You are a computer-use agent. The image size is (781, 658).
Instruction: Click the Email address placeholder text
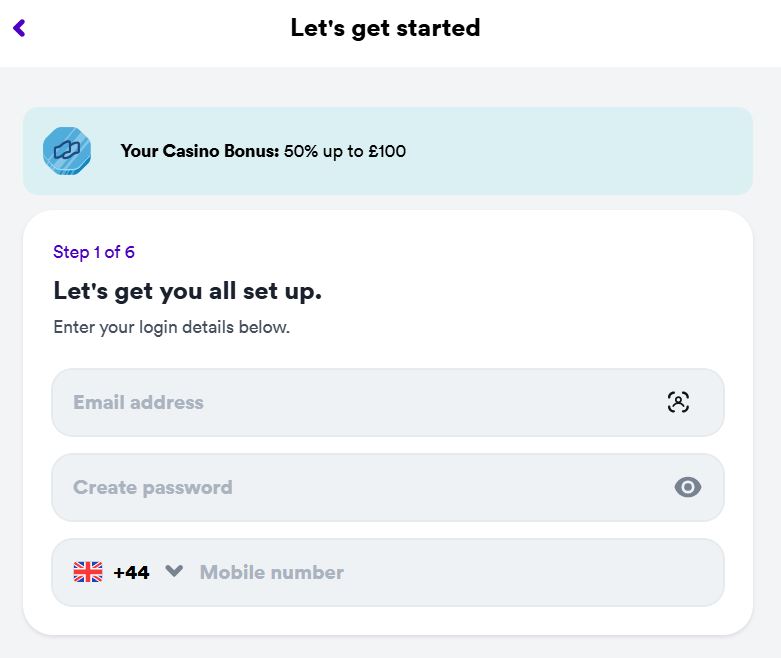(x=138, y=402)
